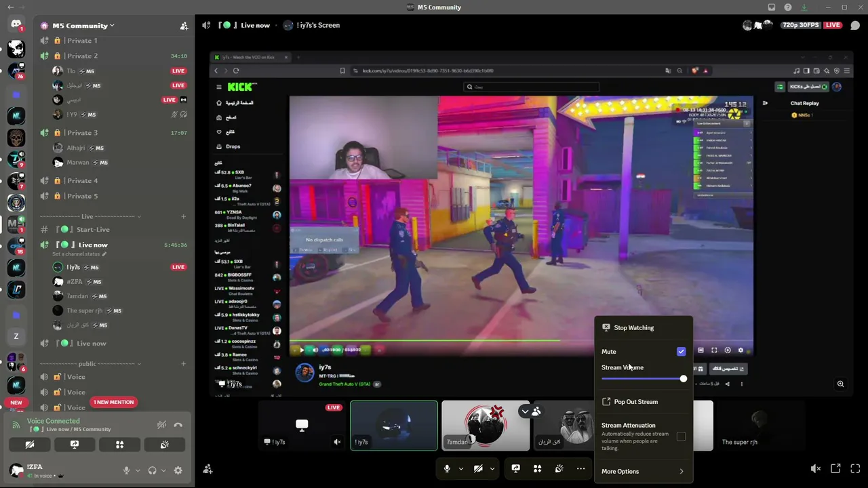This screenshot has width=868, height=488.
Task: Open input device options beside user panel mic
Action: [x=138, y=470]
